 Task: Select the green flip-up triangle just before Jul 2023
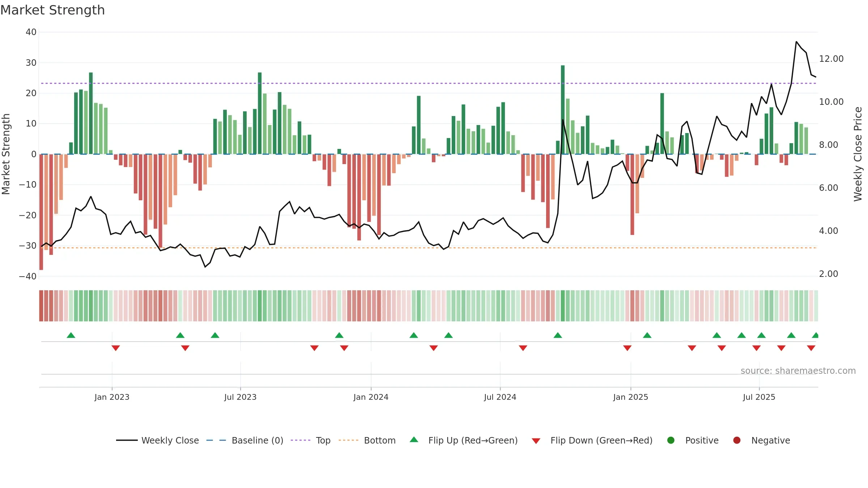(215, 335)
